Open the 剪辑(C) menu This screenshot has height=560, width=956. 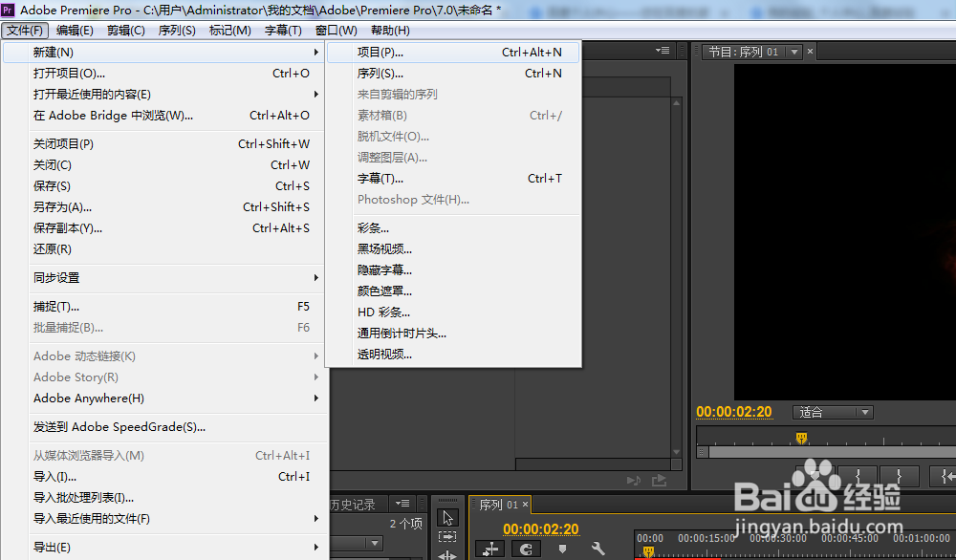click(125, 31)
